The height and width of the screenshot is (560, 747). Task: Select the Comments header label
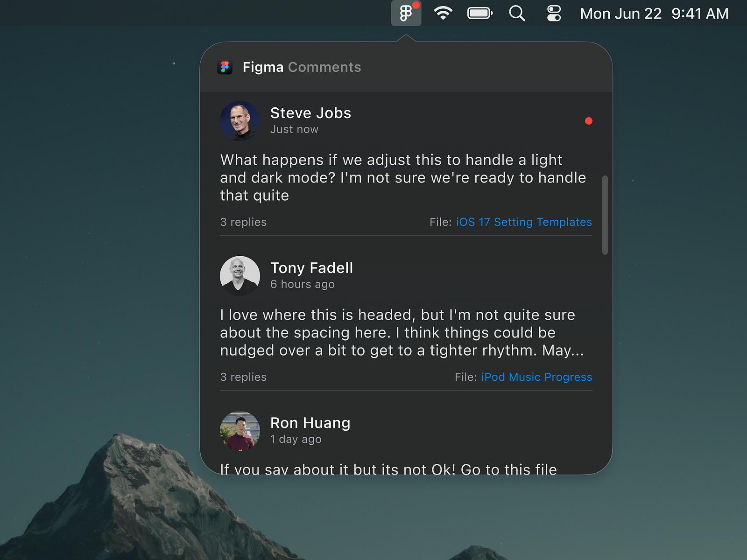(324, 67)
